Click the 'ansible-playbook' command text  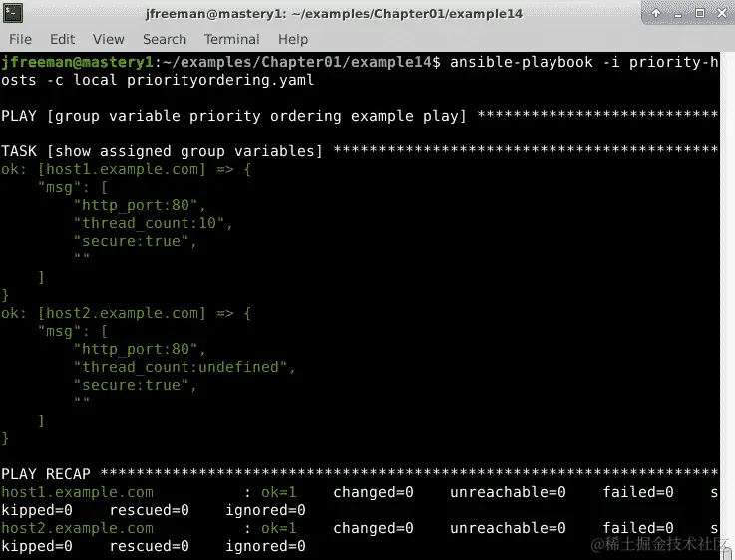click(x=522, y=62)
